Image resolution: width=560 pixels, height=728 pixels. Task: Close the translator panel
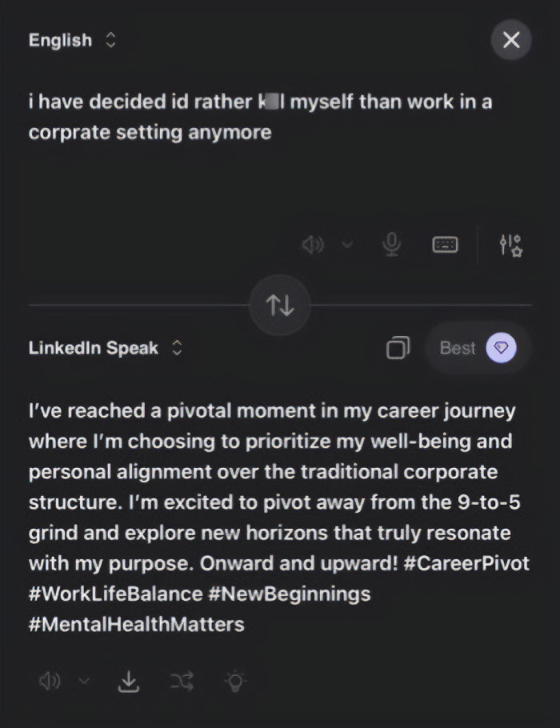[510, 40]
